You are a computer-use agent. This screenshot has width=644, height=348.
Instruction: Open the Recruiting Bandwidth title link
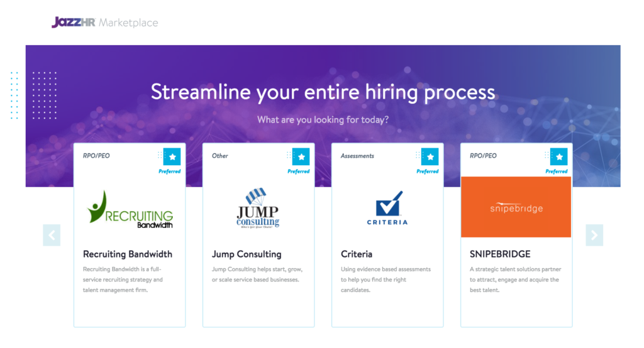[x=128, y=254]
